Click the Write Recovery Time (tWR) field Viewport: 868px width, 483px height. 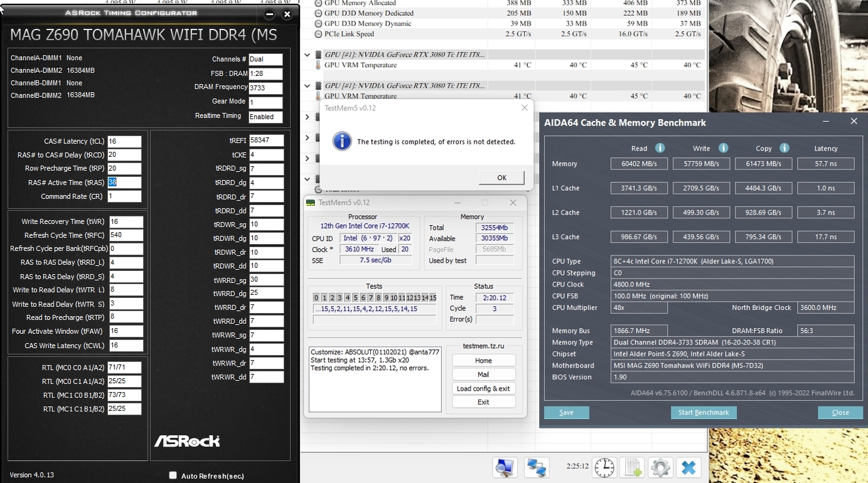[x=126, y=221]
